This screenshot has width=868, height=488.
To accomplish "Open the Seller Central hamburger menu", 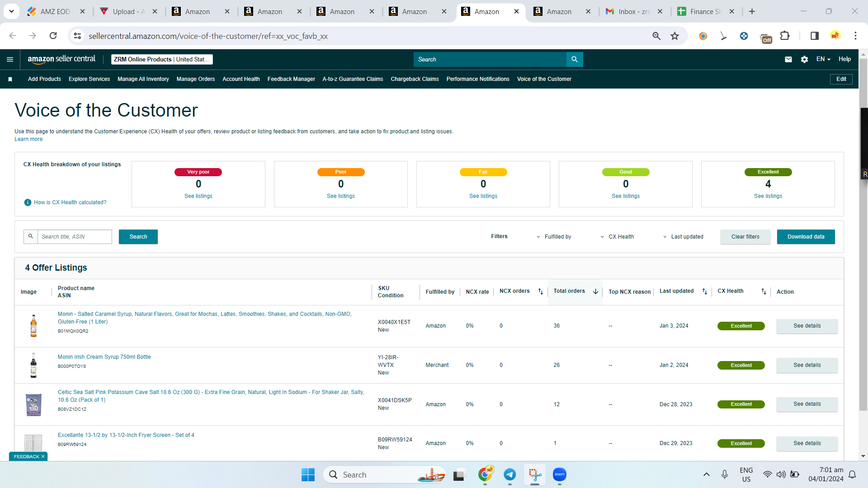I will click(x=10, y=59).
